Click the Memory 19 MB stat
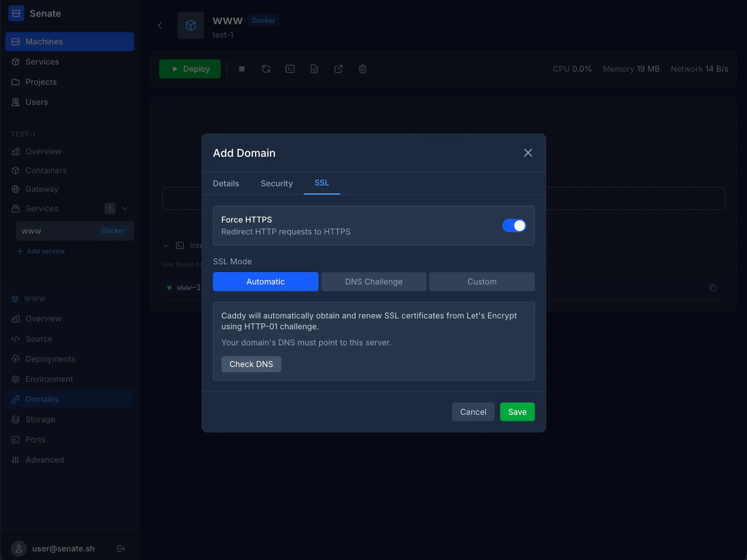This screenshot has width=747, height=560. pos(631,69)
